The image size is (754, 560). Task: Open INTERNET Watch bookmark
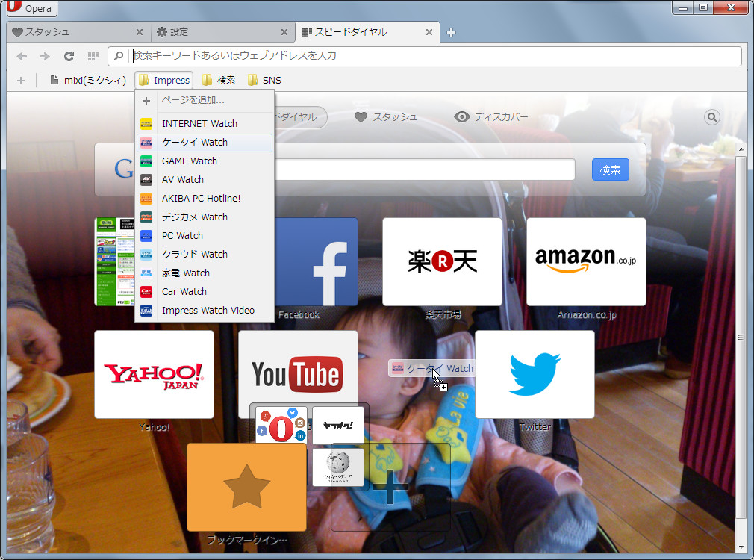205,124
